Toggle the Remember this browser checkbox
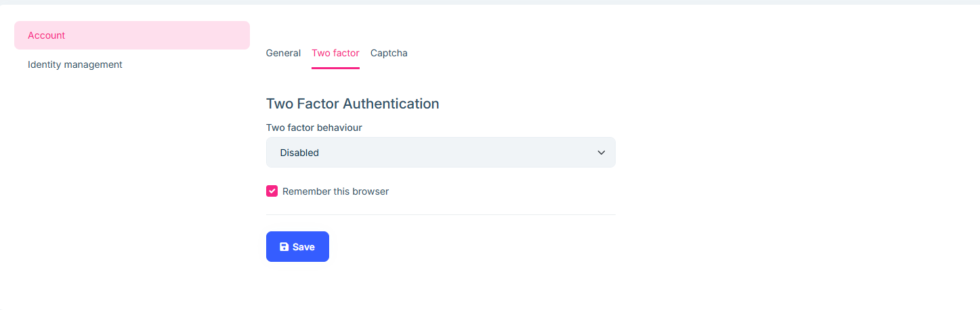 pos(272,191)
